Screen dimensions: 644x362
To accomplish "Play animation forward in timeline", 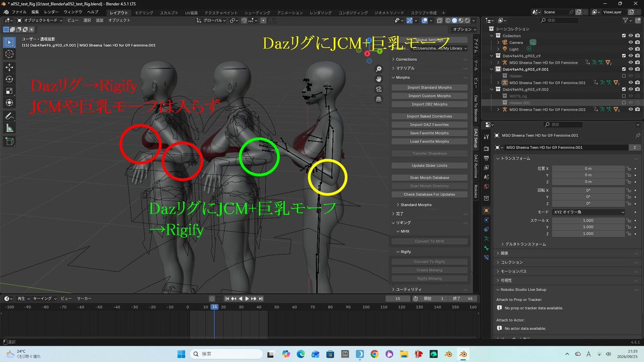I will pyautogui.click(x=247, y=299).
